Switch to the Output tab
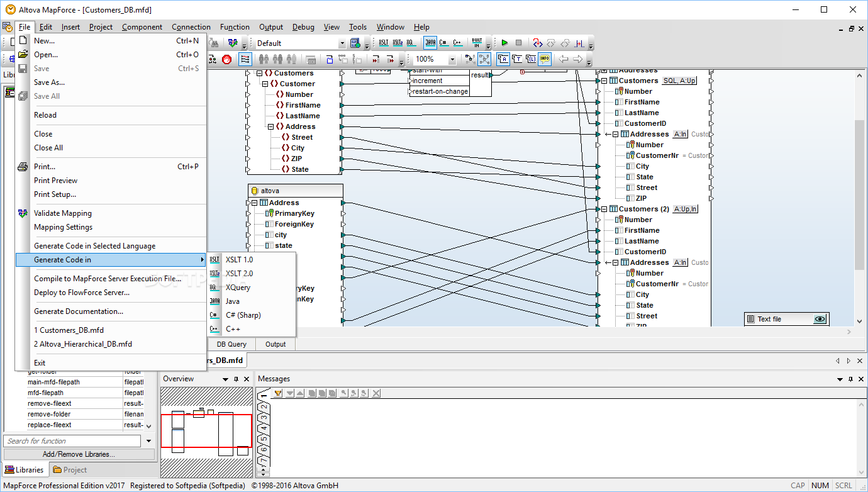Viewport: 868px width, 492px height. tap(275, 344)
